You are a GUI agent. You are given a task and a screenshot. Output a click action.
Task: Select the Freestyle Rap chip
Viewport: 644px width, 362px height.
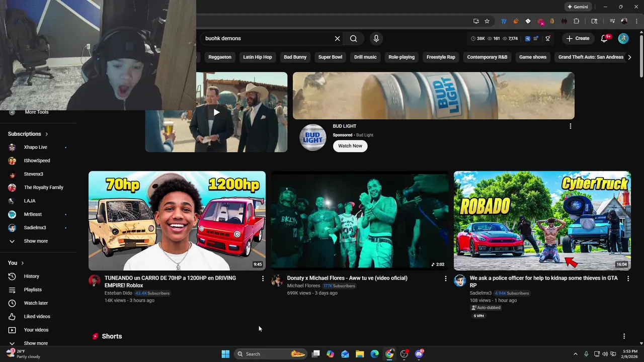(441, 57)
